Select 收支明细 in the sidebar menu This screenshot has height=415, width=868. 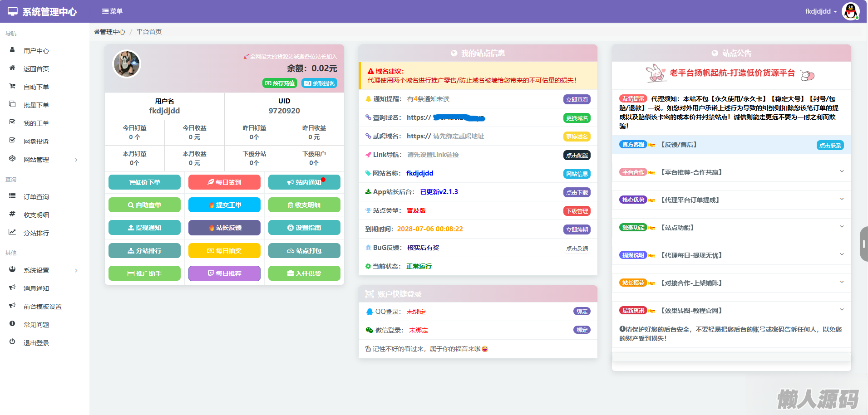tap(36, 215)
